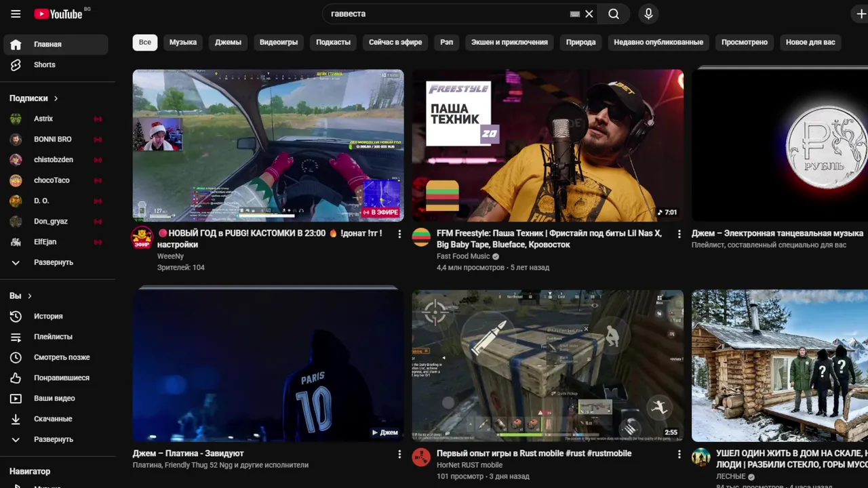The height and width of the screenshot is (488, 868).
Task: Visit the WeeeNy channel name link
Action: coord(170,256)
